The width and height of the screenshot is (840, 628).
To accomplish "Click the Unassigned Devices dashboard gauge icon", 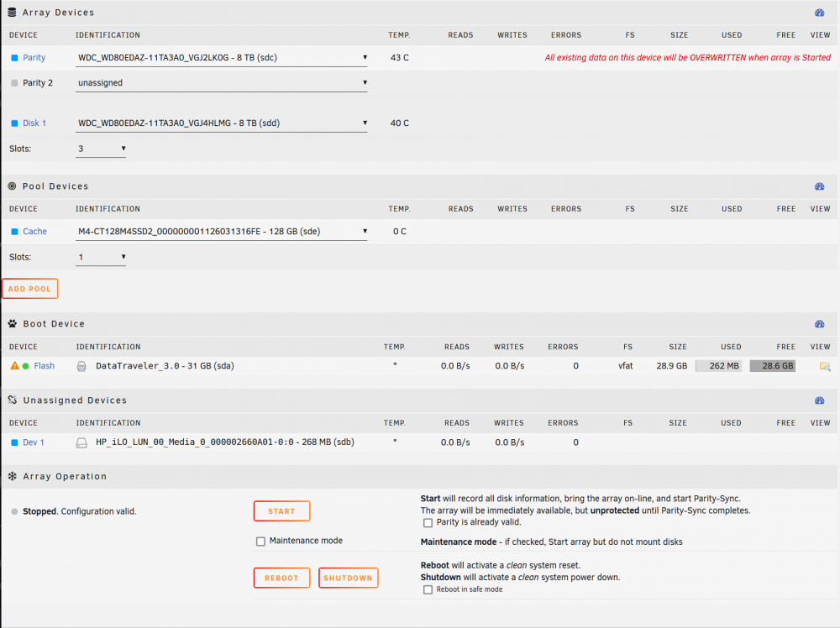I will coord(819,401).
